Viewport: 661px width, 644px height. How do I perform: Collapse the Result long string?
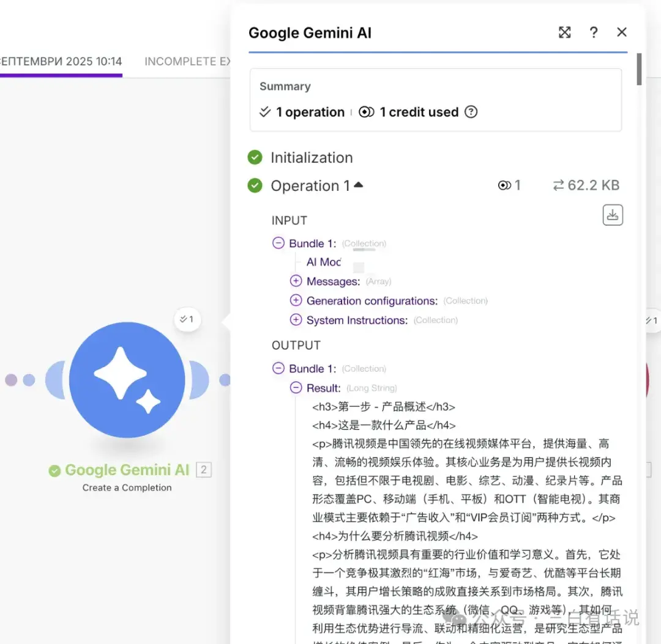tap(296, 388)
